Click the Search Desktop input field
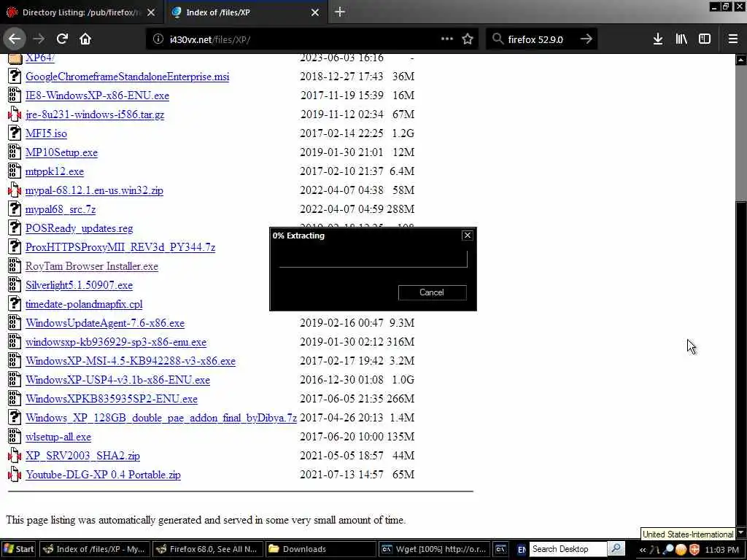Viewport: 747px width, 560px height. coord(568,549)
